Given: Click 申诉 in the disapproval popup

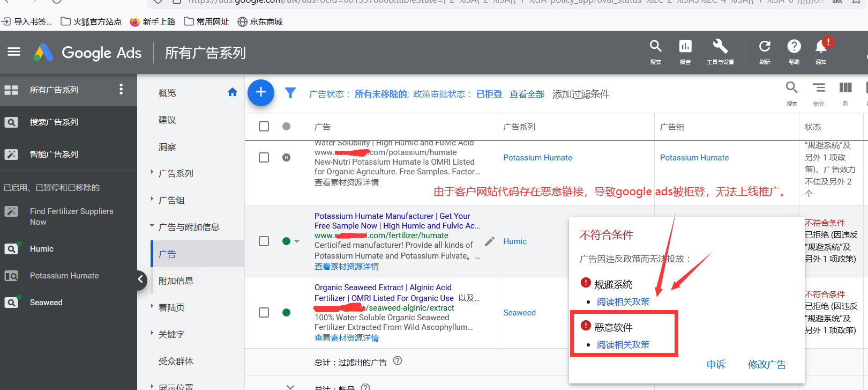Looking at the screenshot, I should 716,364.
